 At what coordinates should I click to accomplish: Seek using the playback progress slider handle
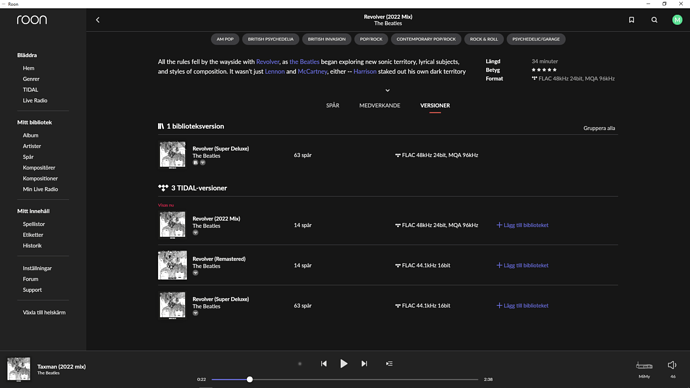pos(250,379)
